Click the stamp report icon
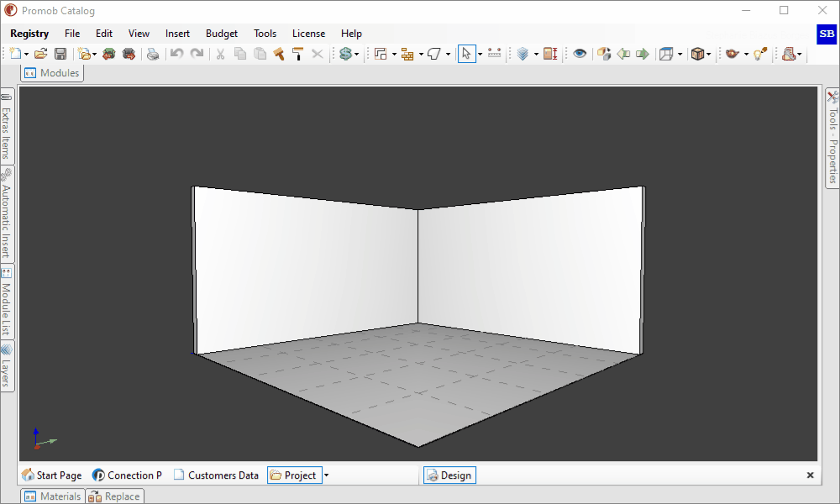The image size is (840, 504). tap(788, 54)
